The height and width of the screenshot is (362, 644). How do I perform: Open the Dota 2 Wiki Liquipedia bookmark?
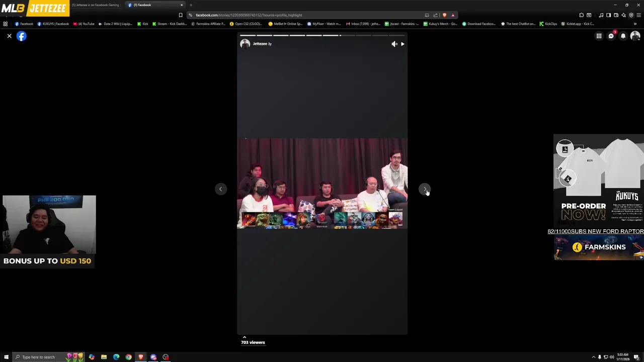pos(115,24)
